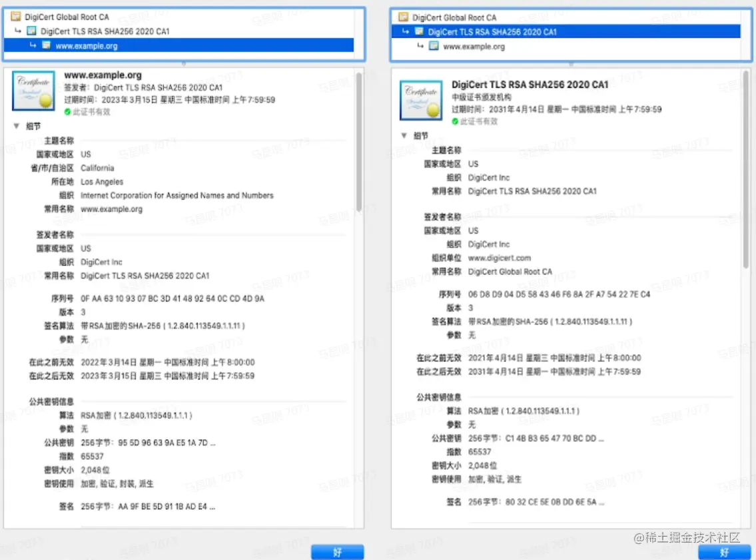Image resolution: width=756 pixels, height=560 pixels.
Task: Click intermediate CA icon in right tree
Action: [419, 32]
